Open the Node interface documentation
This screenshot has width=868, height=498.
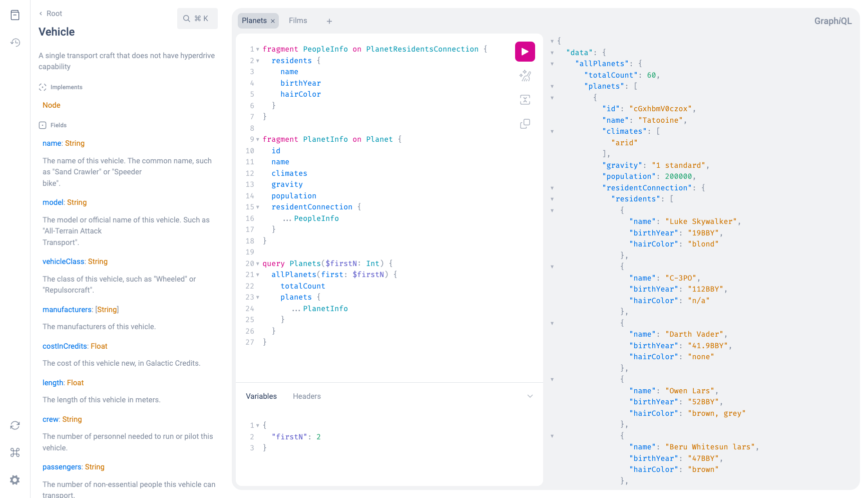[x=51, y=105]
